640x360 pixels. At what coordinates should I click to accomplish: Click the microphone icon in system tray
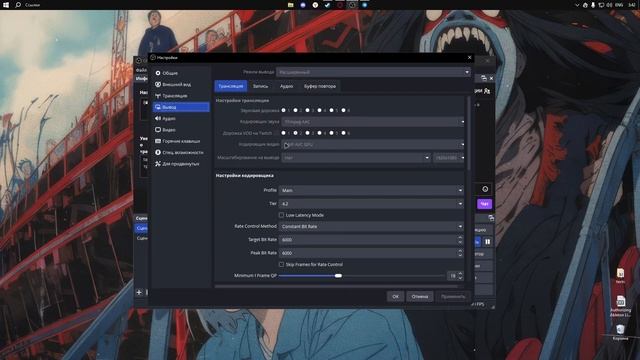click(x=593, y=5)
